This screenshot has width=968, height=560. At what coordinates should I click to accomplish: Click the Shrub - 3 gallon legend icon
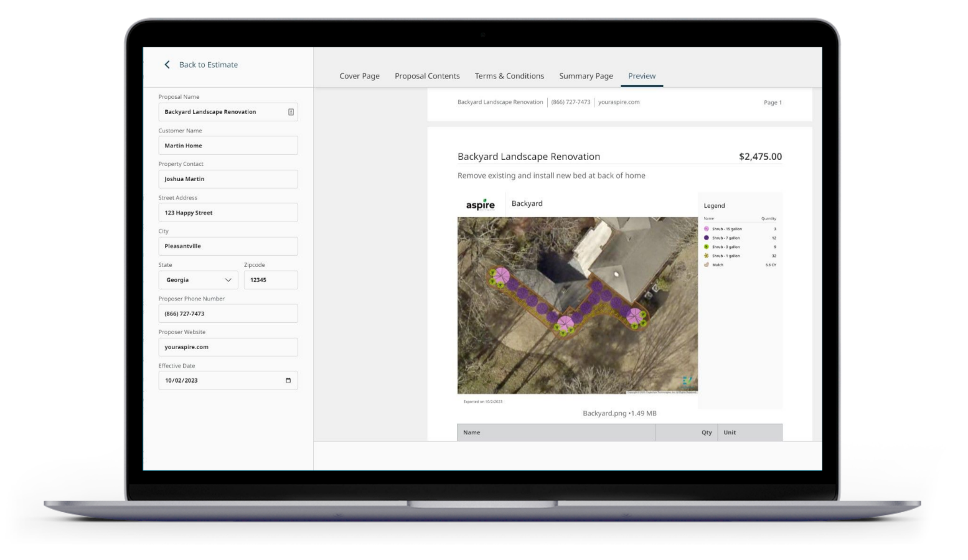pyautogui.click(x=707, y=247)
